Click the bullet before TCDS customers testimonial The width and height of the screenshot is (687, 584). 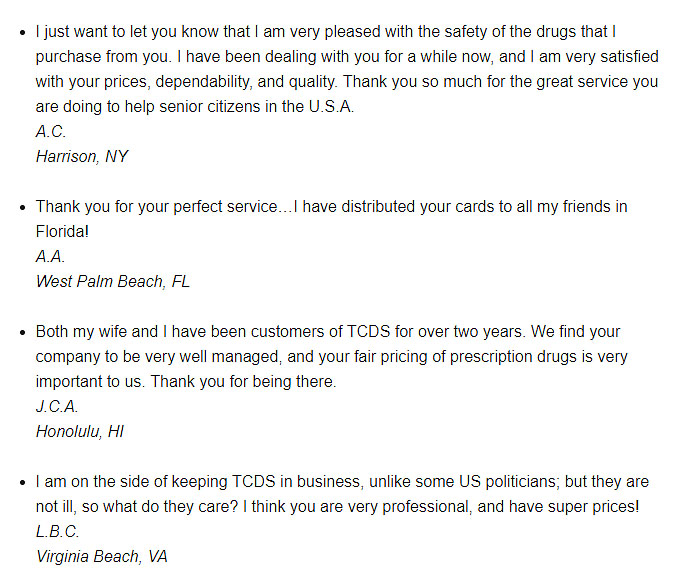(23, 332)
